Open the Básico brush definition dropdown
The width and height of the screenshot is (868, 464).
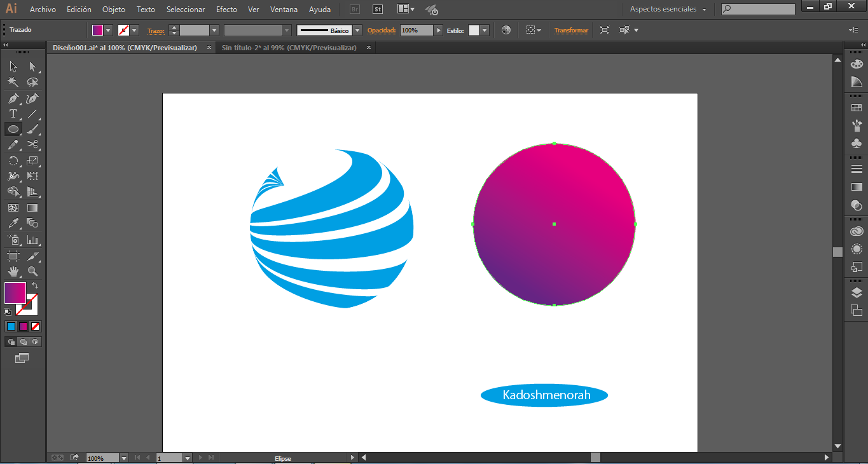(357, 30)
